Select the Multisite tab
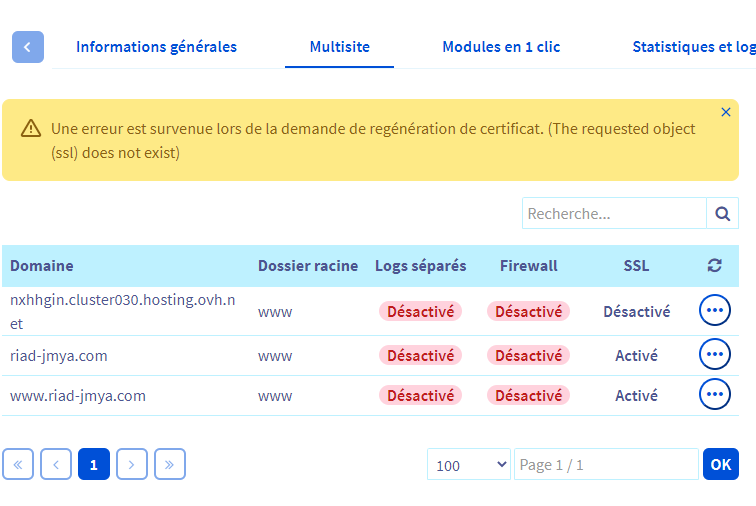 (339, 47)
